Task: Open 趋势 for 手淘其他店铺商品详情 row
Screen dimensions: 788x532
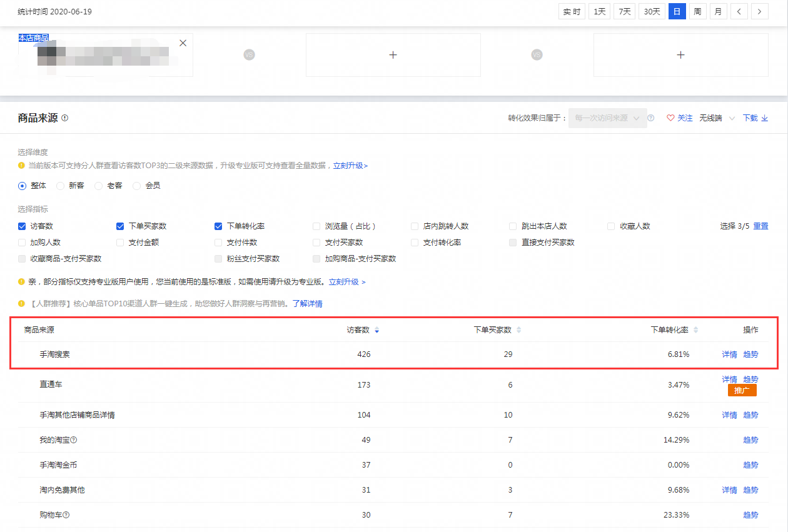Action: tap(750, 415)
